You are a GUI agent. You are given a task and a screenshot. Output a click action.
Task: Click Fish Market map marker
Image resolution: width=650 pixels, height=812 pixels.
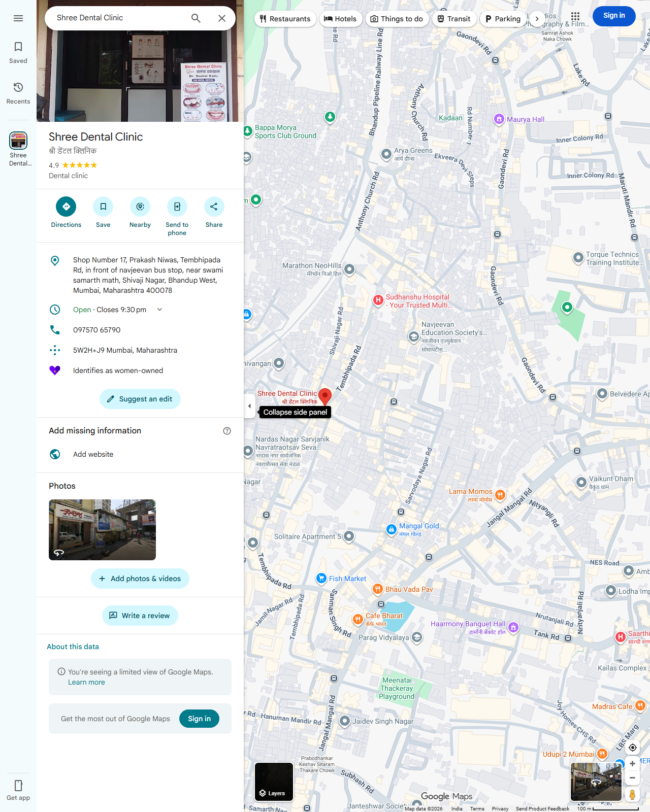pos(321,578)
